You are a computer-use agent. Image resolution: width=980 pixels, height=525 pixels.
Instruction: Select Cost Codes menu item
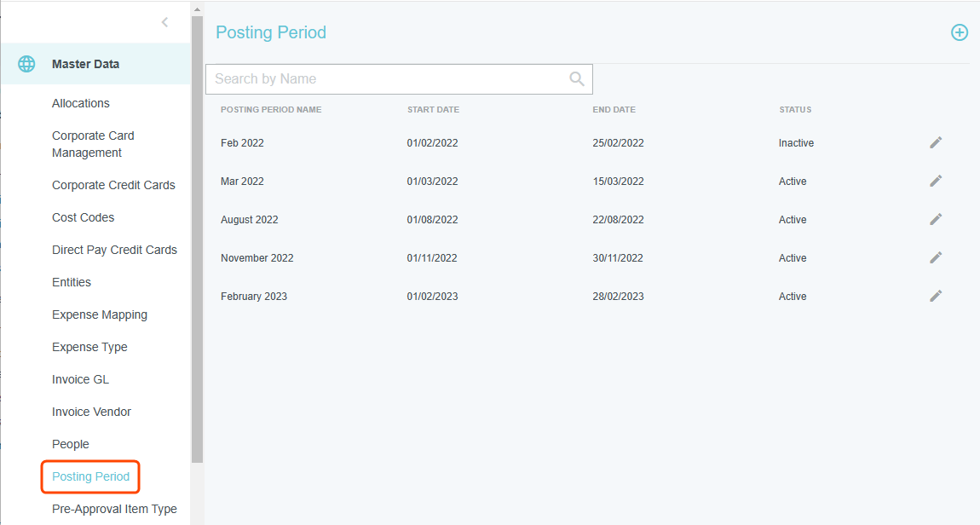tap(83, 217)
